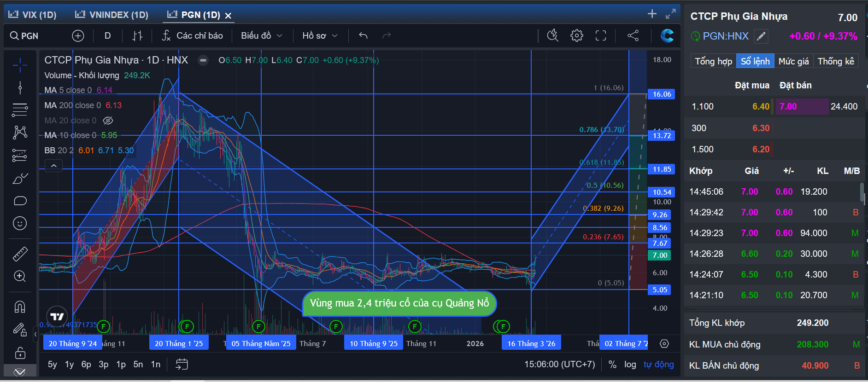
Task: Click the compare or add symbol plus icon
Action: [78, 35]
